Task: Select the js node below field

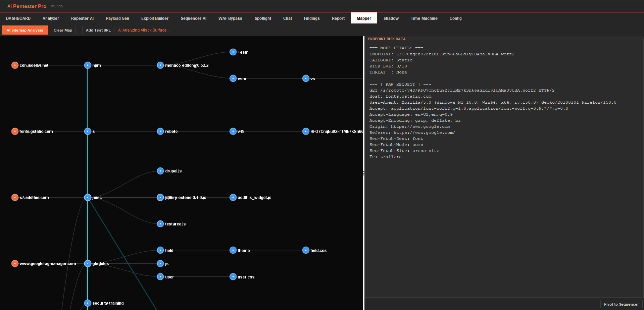Action: click(160, 263)
